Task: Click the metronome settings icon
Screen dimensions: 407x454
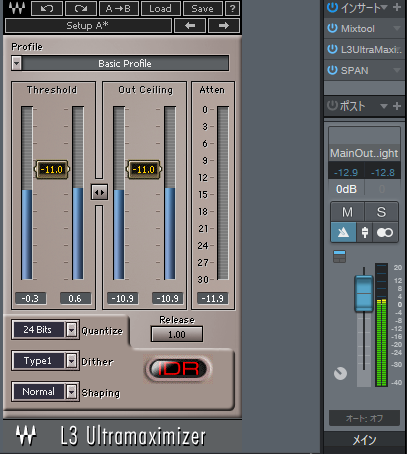Action: tap(365, 232)
